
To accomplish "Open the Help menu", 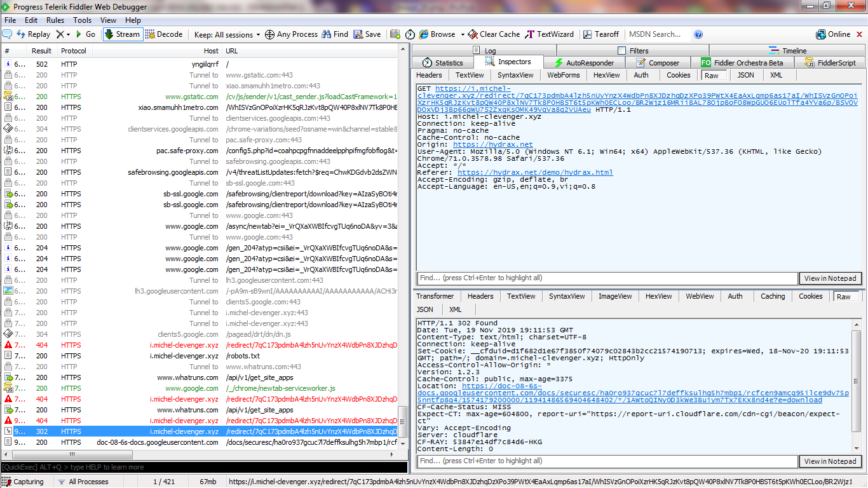I will coord(133,20).
